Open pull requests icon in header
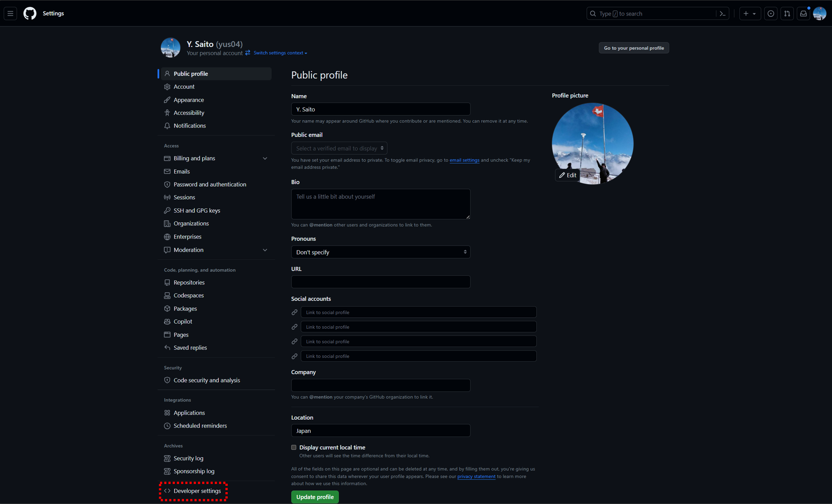 [x=787, y=14]
